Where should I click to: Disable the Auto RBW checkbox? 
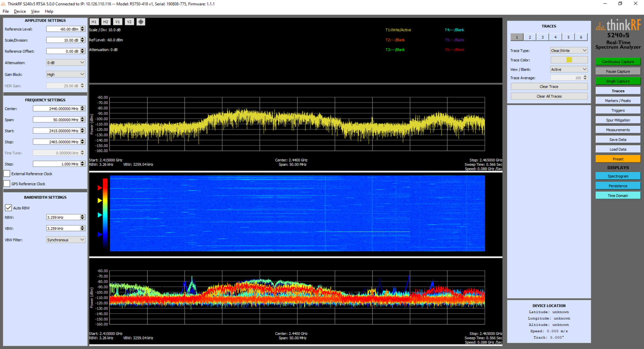8,207
